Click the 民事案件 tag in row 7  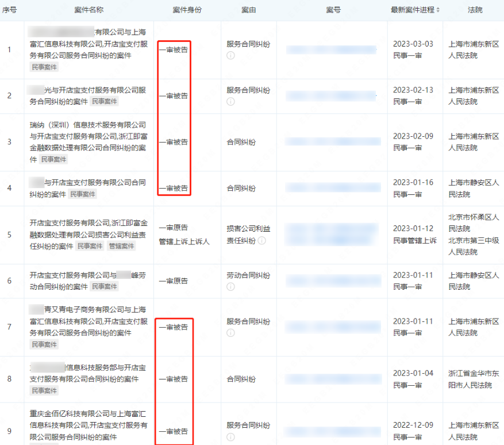pos(44,344)
